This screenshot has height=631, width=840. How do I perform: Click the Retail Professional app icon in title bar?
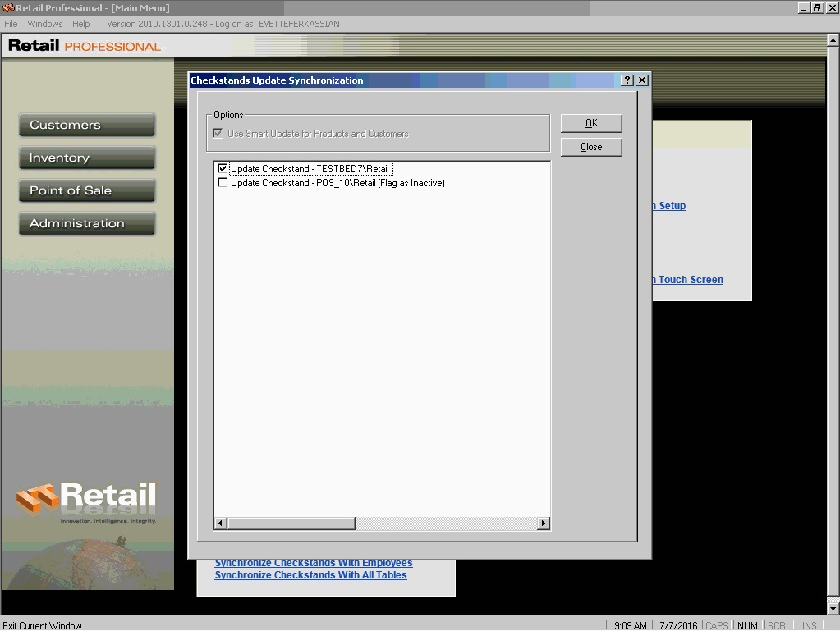click(8, 8)
